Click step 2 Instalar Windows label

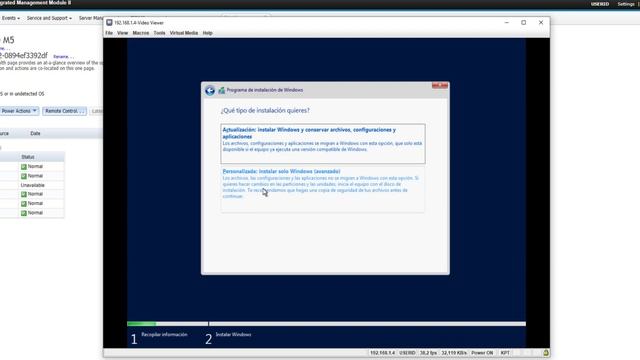point(233,335)
